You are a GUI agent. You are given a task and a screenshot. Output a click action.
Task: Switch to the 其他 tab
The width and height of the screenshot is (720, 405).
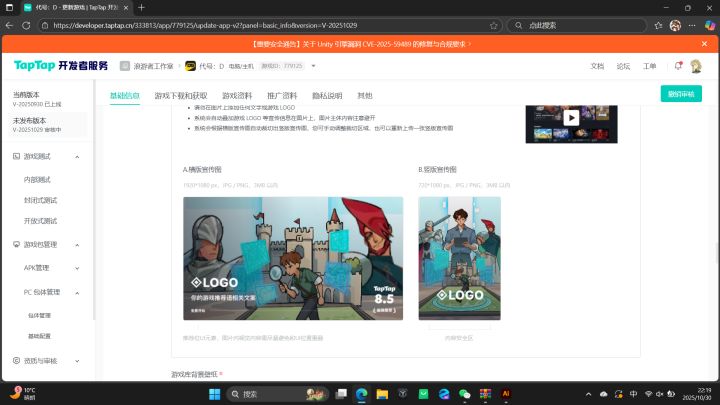pos(365,96)
